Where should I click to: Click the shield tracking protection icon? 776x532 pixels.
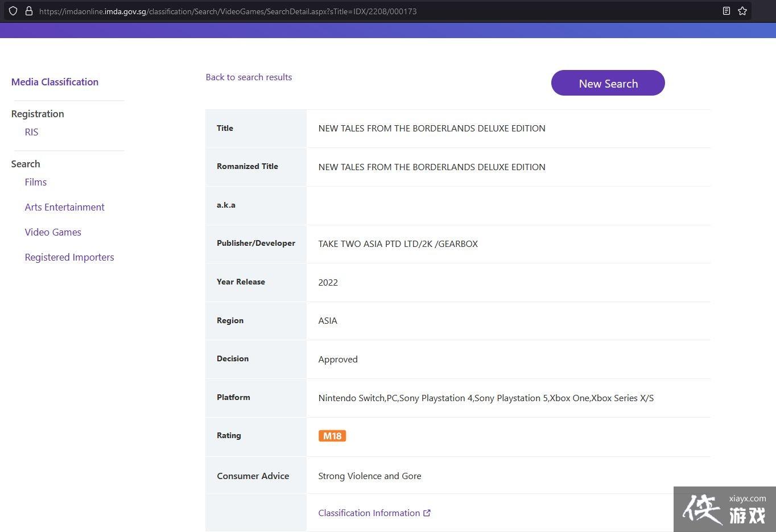point(13,11)
